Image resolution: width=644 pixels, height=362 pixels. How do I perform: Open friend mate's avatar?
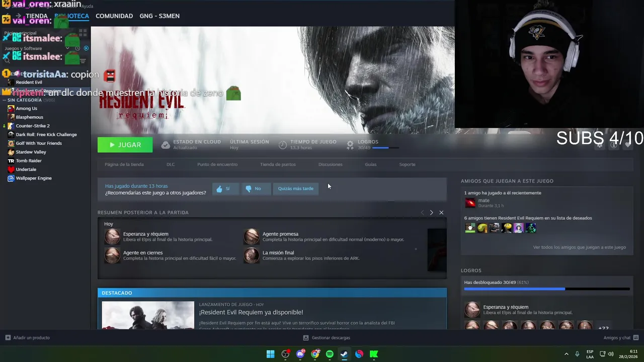click(470, 203)
